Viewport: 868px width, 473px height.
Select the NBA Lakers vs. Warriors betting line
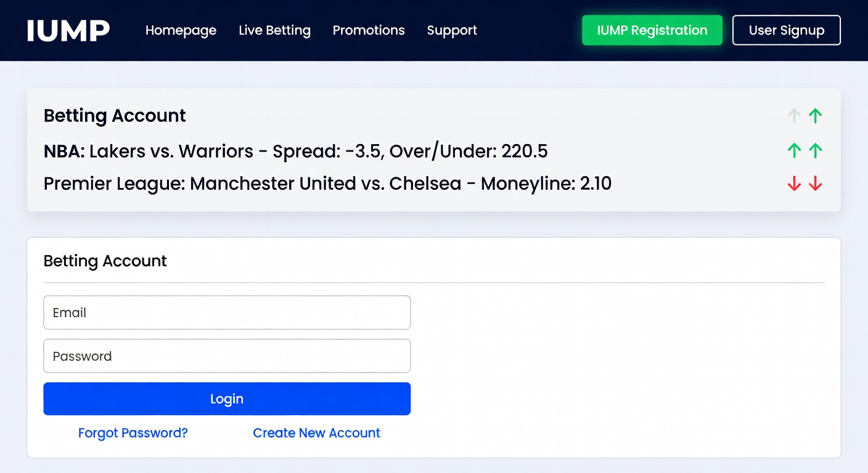(x=295, y=151)
